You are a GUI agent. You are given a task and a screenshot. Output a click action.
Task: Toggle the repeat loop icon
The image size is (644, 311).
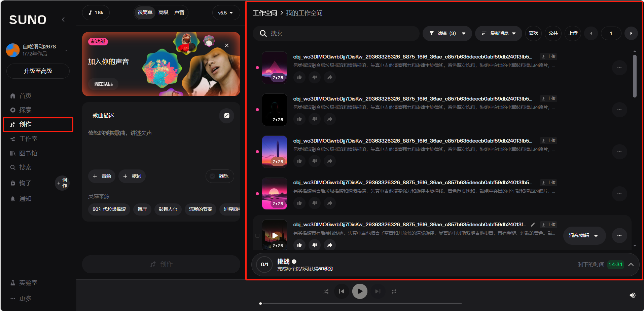click(394, 291)
